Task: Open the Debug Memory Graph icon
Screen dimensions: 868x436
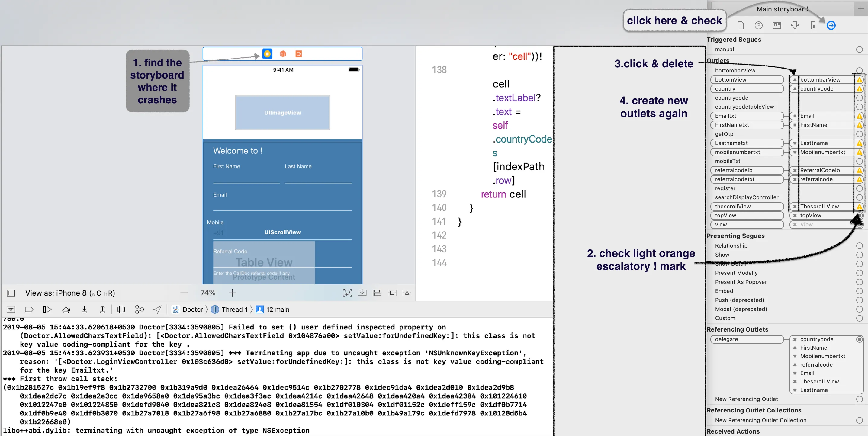Action: point(139,309)
